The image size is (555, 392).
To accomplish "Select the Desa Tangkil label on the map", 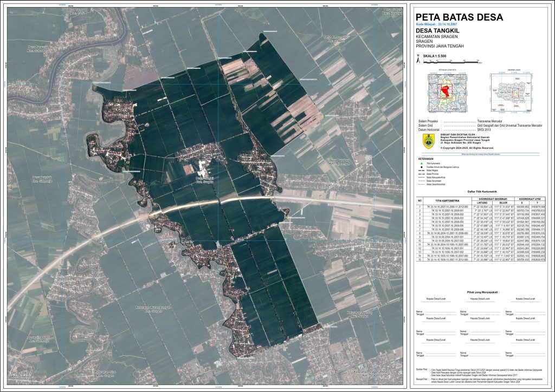I will [x=204, y=178].
